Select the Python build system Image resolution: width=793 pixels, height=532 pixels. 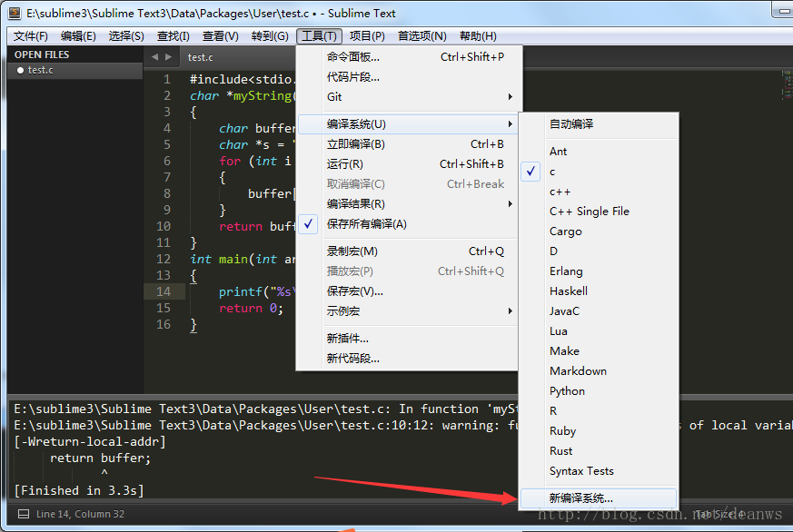[599, 391]
